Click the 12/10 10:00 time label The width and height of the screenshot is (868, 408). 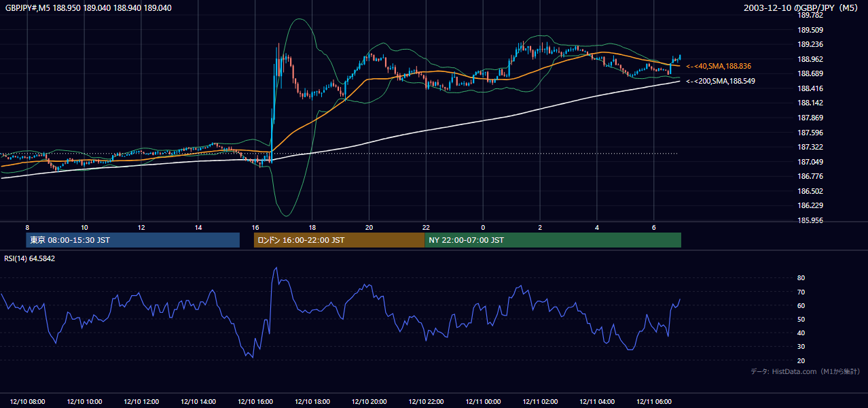[x=85, y=402]
